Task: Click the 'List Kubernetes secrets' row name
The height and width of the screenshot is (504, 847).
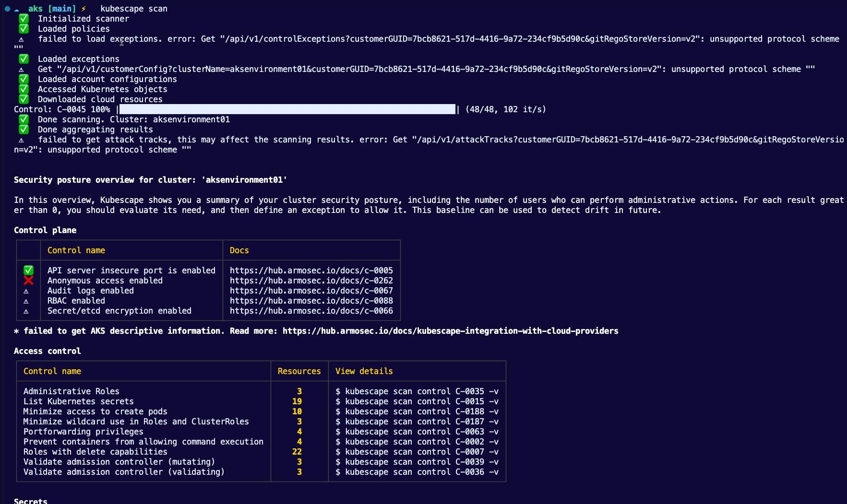Action: (x=79, y=401)
